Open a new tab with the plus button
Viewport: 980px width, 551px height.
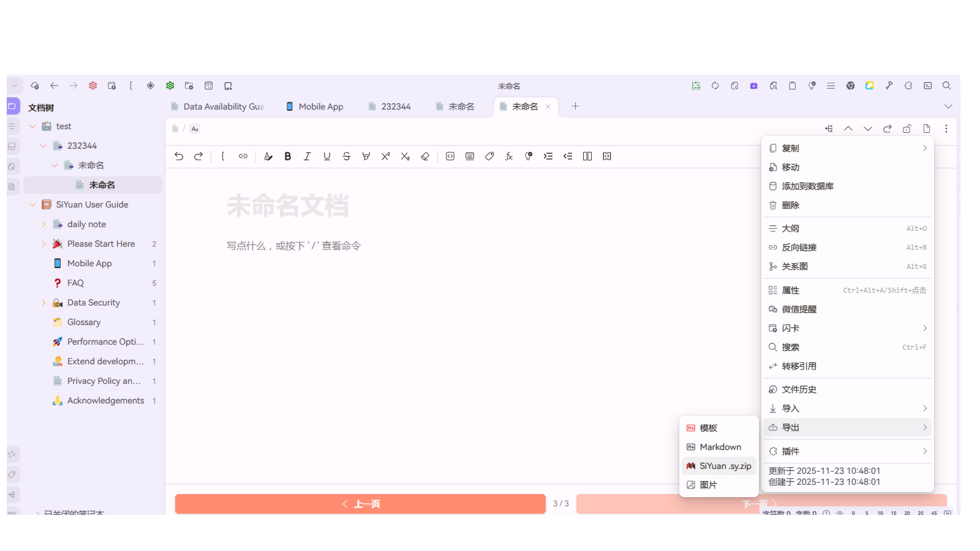click(575, 106)
